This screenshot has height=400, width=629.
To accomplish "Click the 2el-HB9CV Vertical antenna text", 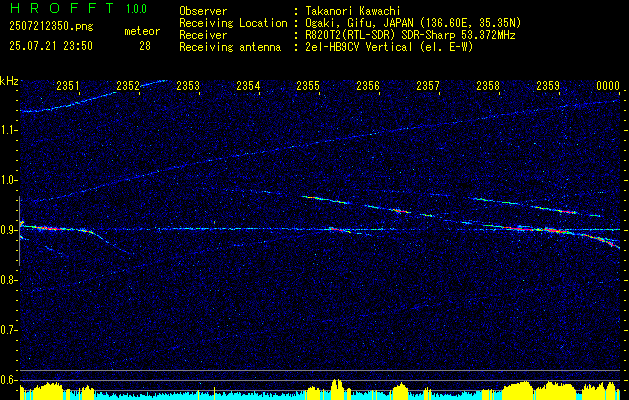I will [389, 47].
